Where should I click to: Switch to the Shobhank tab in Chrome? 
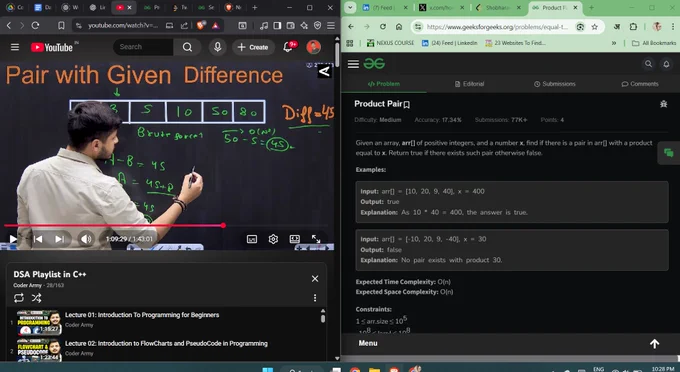point(498,7)
